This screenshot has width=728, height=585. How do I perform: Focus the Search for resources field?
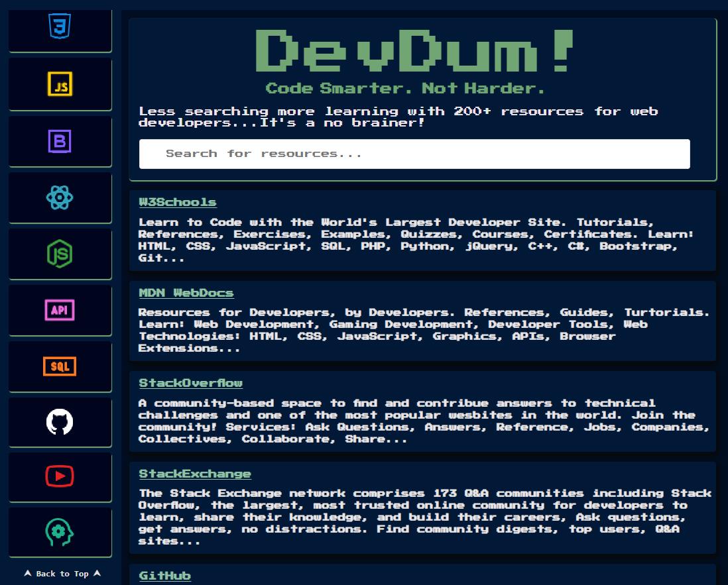point(414,154)
